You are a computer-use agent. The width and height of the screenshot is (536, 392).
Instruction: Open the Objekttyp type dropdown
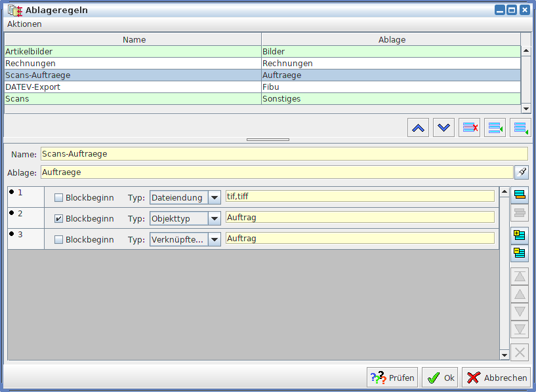click(214, 218)
